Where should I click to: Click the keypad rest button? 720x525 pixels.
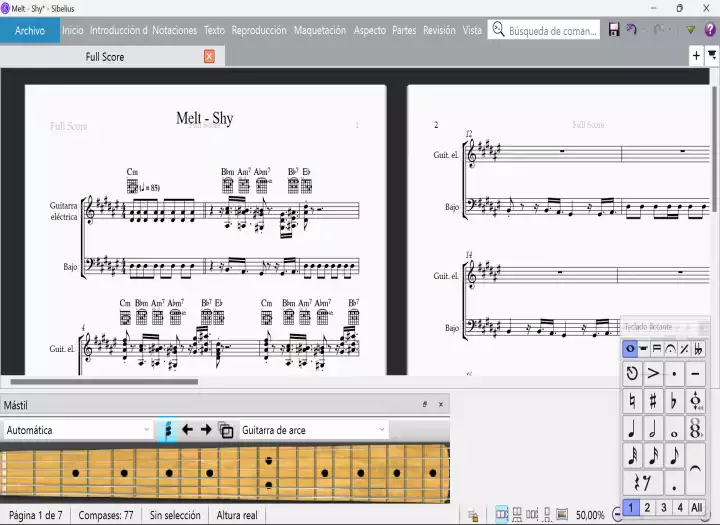click(x=642, y=482)
